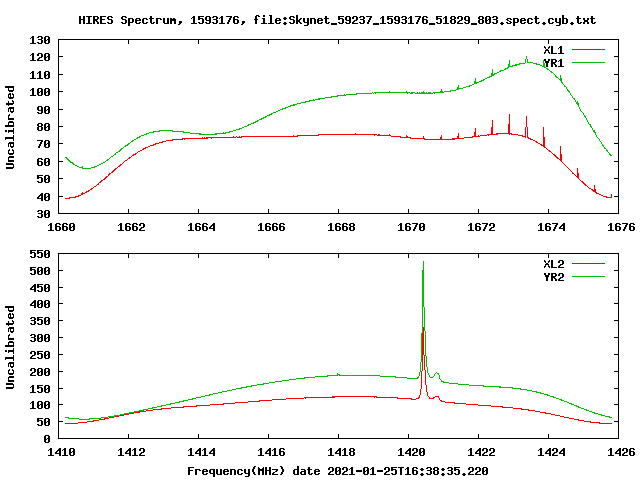Click the 40 y-axis tick label

pyautogui.click(x=44, y=197)
